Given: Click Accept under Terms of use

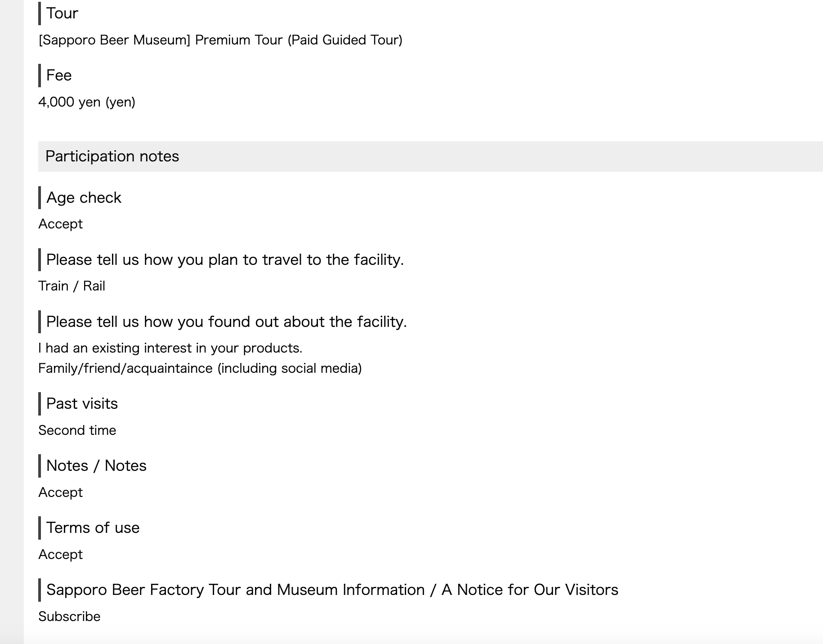Looking at the screenshot, I should 60,555.
